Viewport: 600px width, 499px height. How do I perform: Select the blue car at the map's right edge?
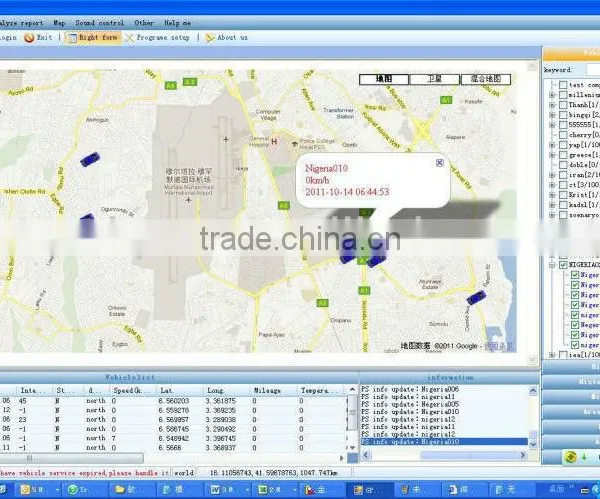(x=476, y=297)
